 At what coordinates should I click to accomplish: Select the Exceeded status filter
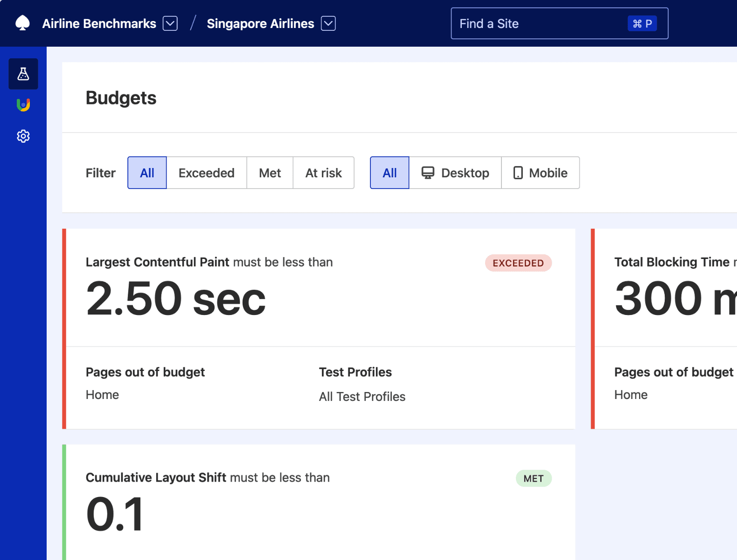206,173
